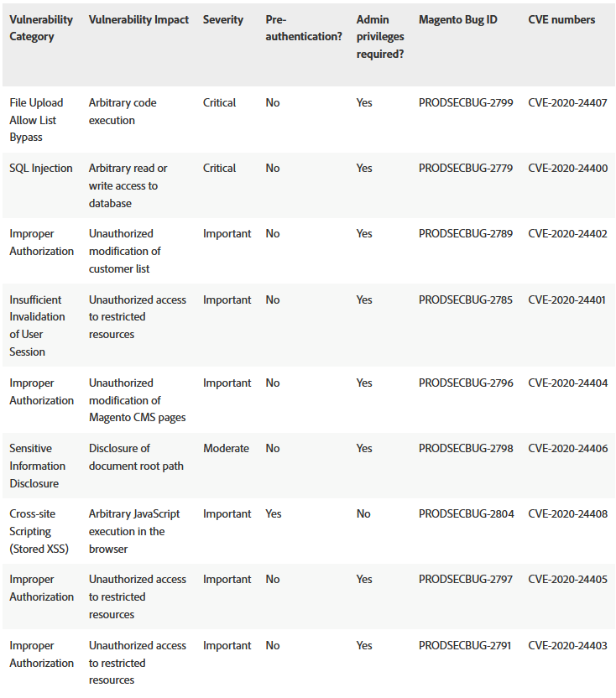Click PRODSECBUG-2804 bug ID
Viewport: 616px width, 698px height.
coord(467,514)
